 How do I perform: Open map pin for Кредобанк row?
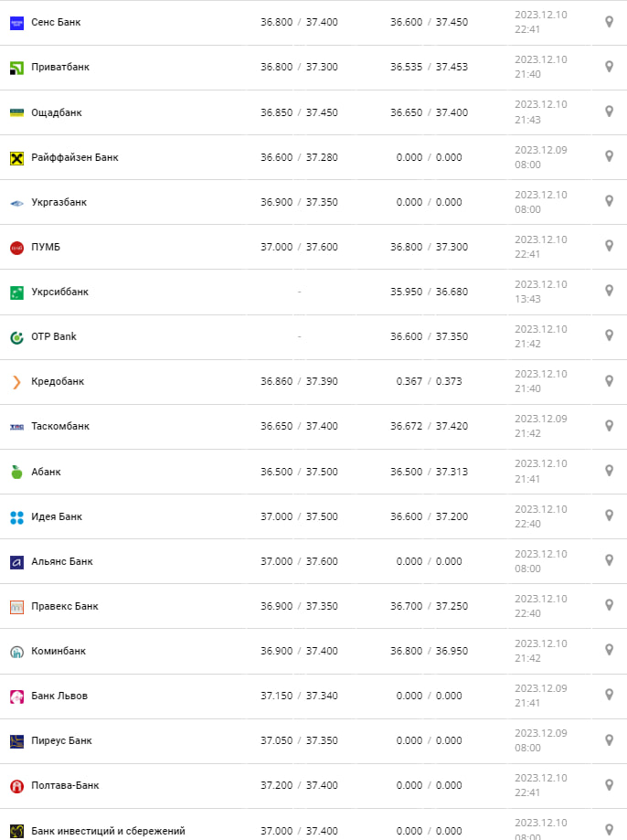[609, 380]
